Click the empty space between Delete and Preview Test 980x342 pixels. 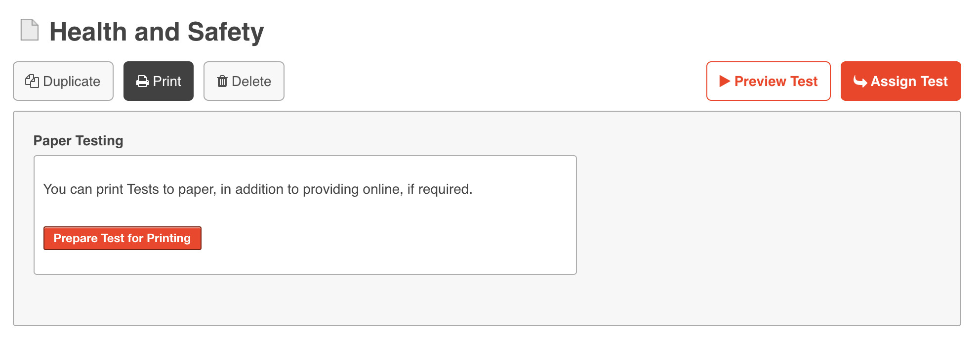(494, 81)
